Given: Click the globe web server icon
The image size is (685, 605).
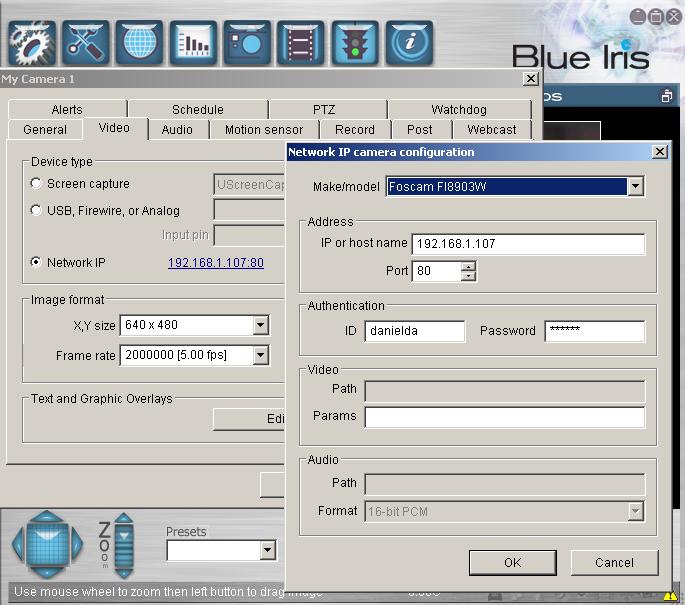Looking at the screenshot, I should 139,43.
